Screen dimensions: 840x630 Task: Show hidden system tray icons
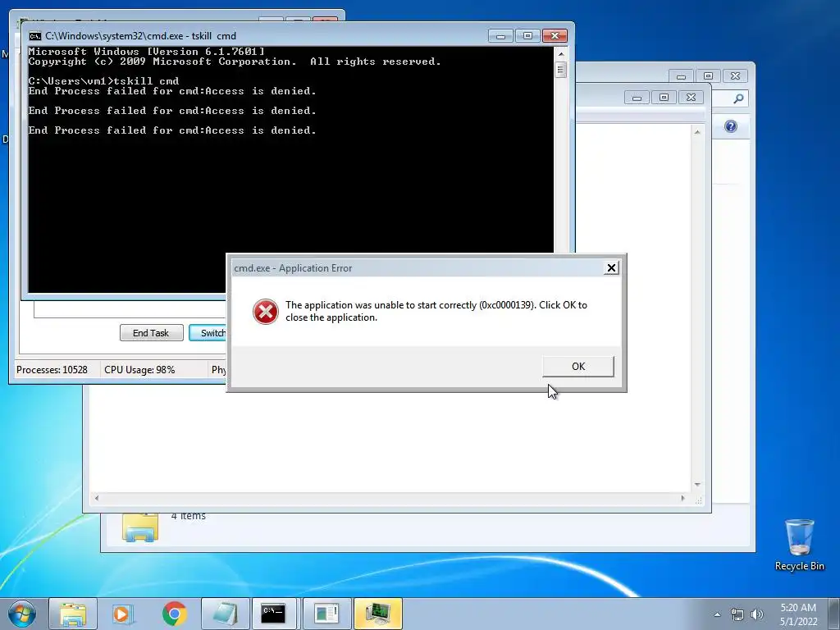coord(717,614)
